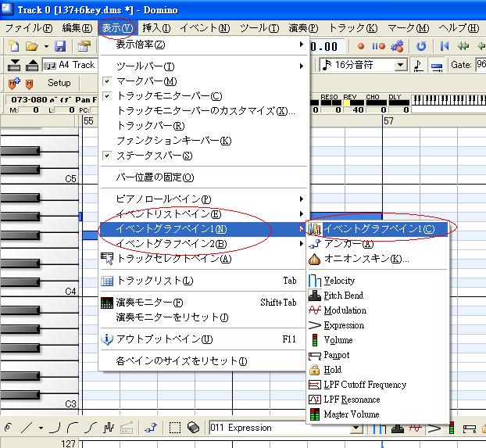The width and height of the screenshot is (486, 448).
Task: Toggle バー位置の固定(O) option
Action: point(204,177)
